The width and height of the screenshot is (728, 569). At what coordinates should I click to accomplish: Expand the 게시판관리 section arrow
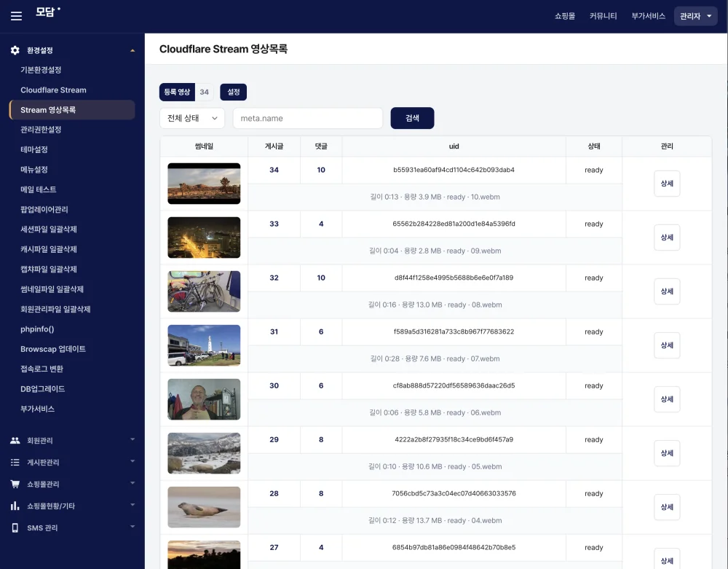pos(132,461)
